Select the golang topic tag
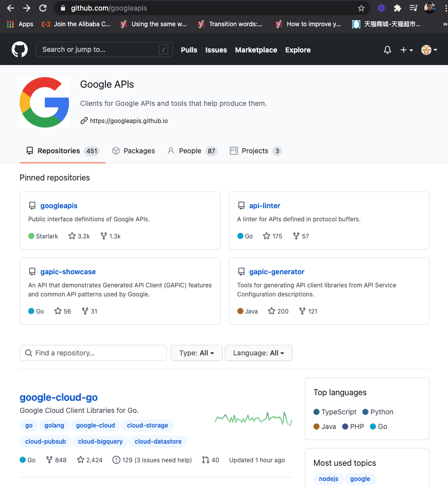 coord(54,425)
